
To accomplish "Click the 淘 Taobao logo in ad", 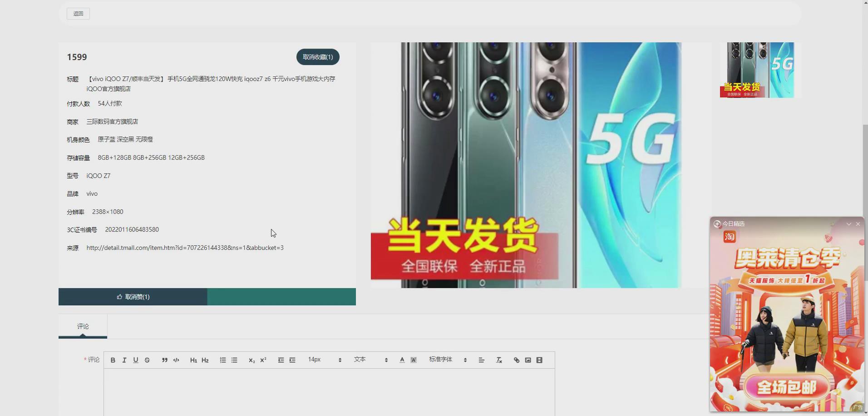I will click(x=730, y=237).
